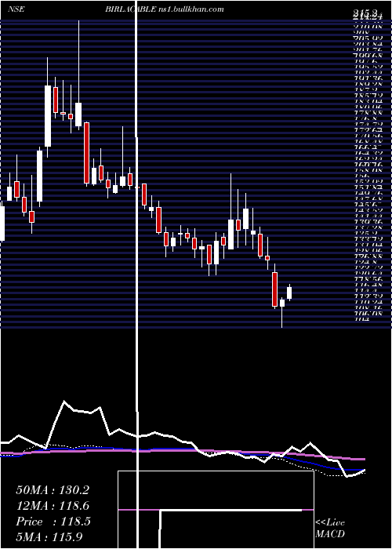Viewport: 392px width, 549px height.
Task: Select the 12MA : 118.6 value
Action: pyautogui.click(x=53, y=506)
